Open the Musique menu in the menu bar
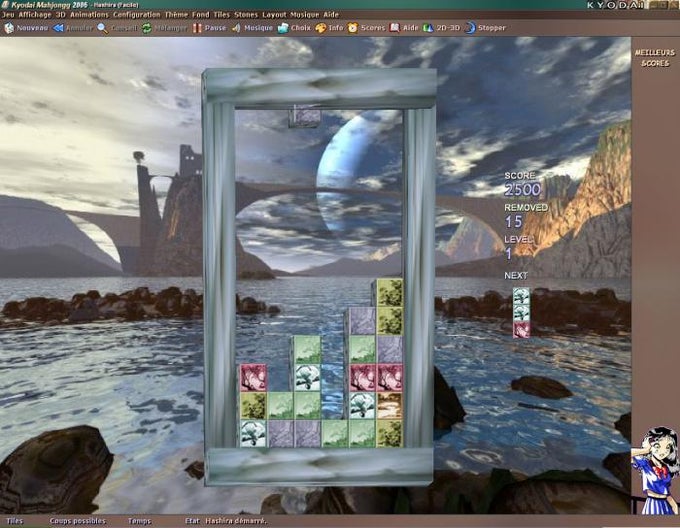 [304, 14]
